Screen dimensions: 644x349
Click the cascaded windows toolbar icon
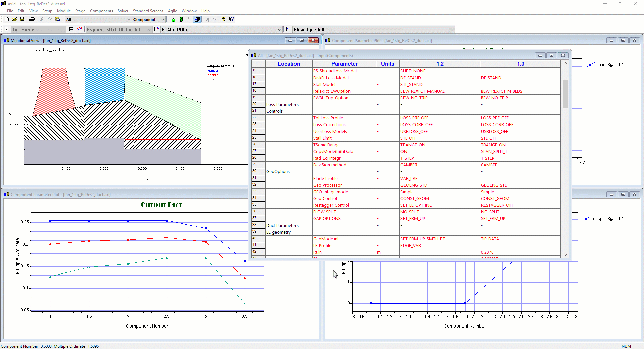tap(197, 19)
